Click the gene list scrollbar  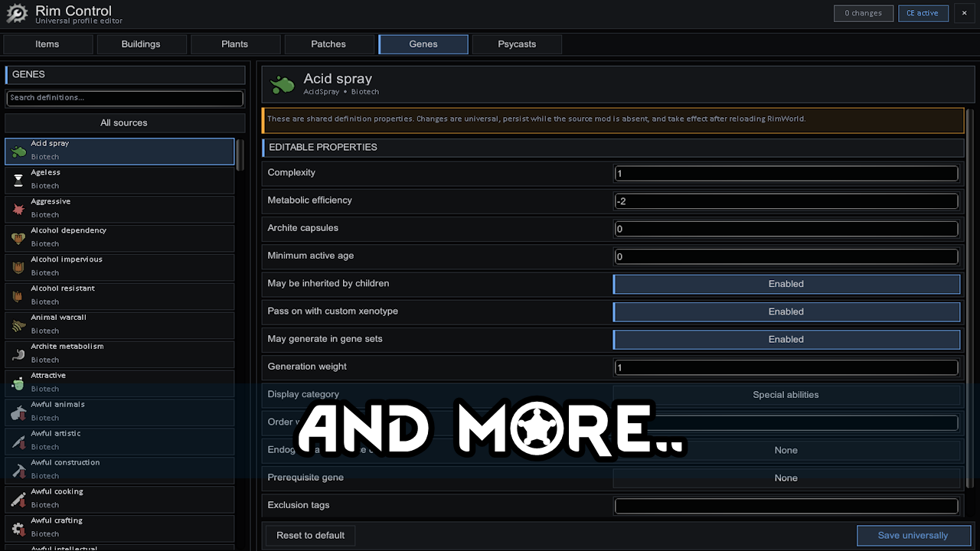[240, 155]
